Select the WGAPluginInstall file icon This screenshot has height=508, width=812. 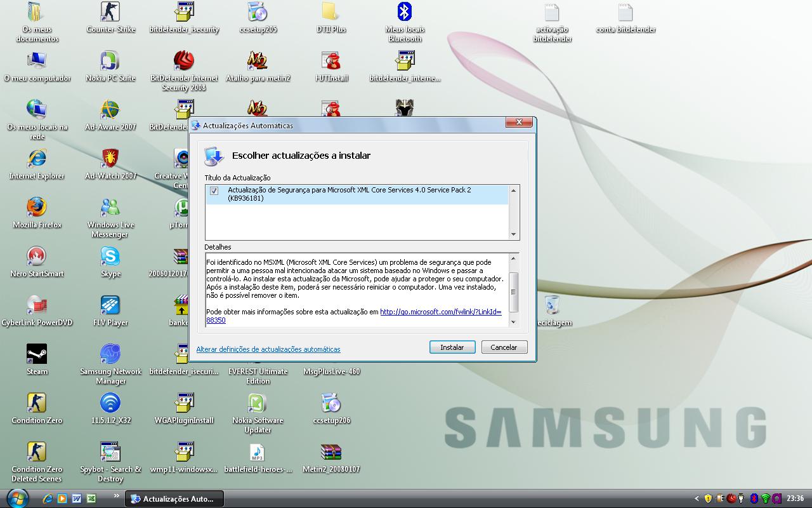pyautogui.click(x=184, y=408)
